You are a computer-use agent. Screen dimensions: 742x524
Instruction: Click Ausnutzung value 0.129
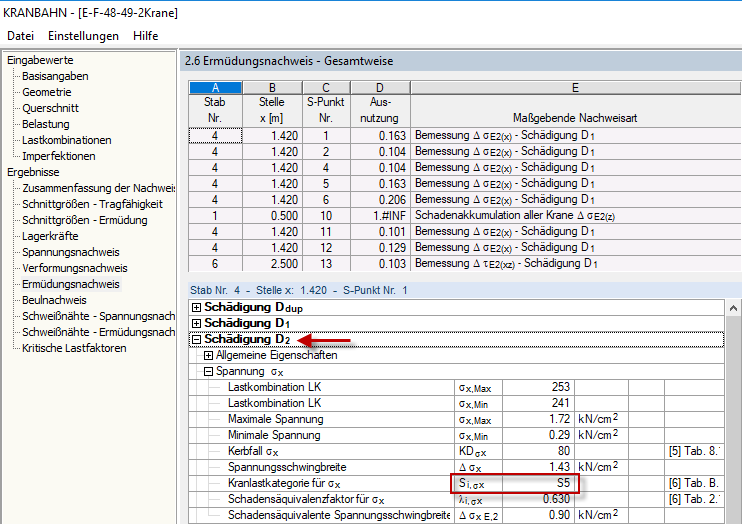coord(380,248)
